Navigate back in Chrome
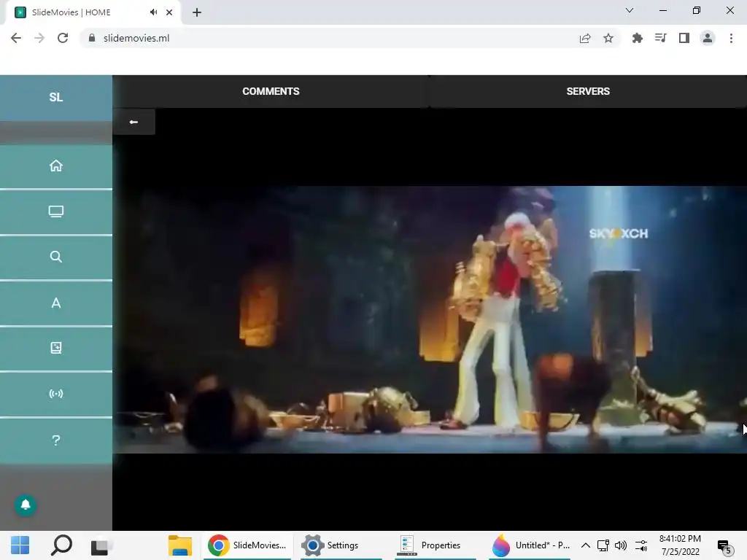Viewport: 747px width, 560px height. coord(16,38)
